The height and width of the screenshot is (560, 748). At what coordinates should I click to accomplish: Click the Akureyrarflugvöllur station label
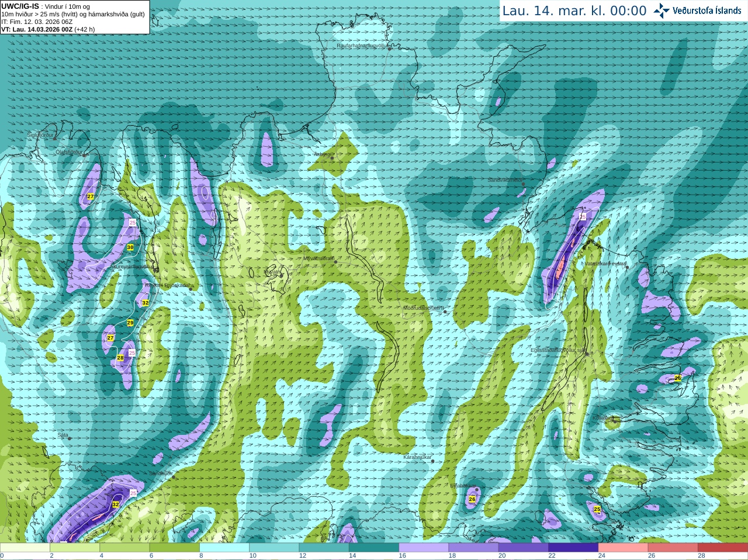tap(133, 266)
